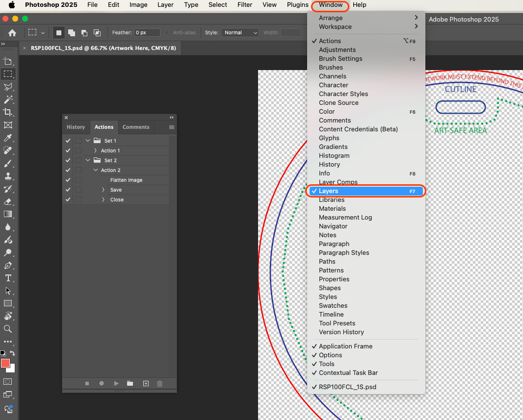Choose Layers in the Window menu
Image resolution: width=523 pixels, height=420 pixels.
point(366,191)
